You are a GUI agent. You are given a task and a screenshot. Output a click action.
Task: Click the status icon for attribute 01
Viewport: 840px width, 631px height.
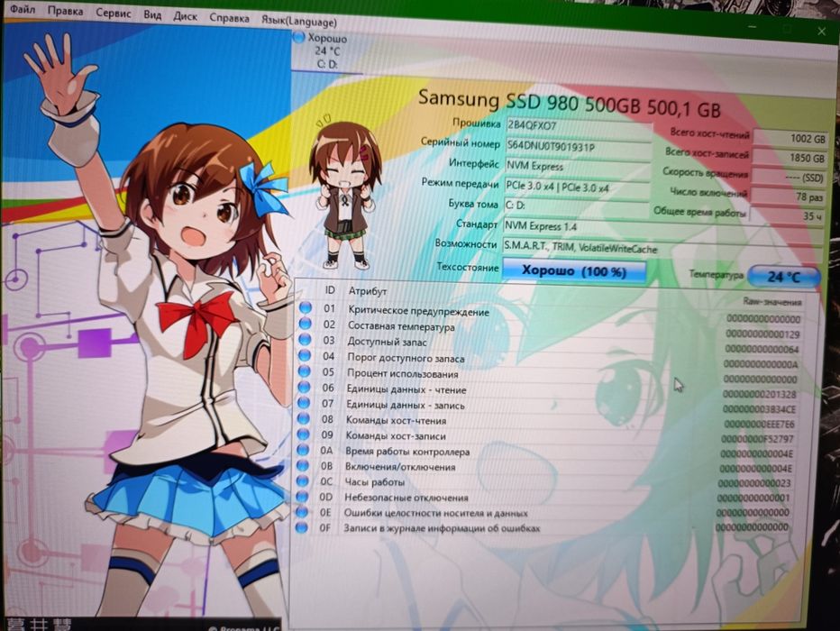coord(306,307)
